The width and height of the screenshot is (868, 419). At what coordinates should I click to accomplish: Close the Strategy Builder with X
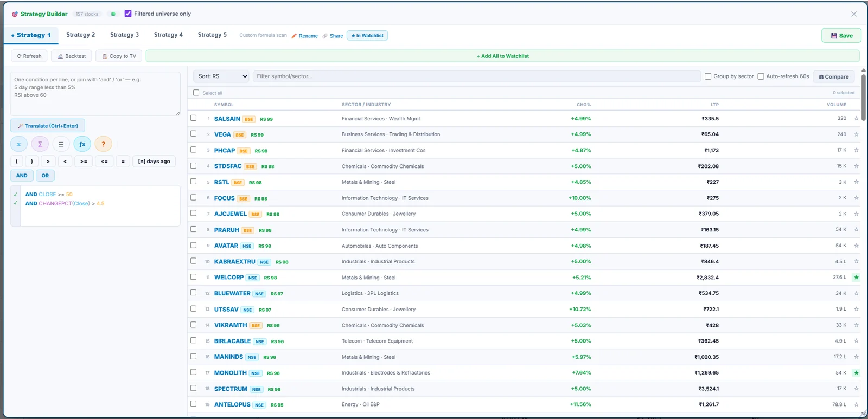pyautogui.click(x=854, y=14)
